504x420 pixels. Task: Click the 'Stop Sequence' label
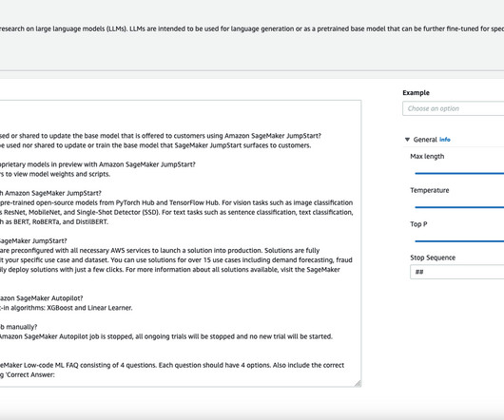[433, 258]
